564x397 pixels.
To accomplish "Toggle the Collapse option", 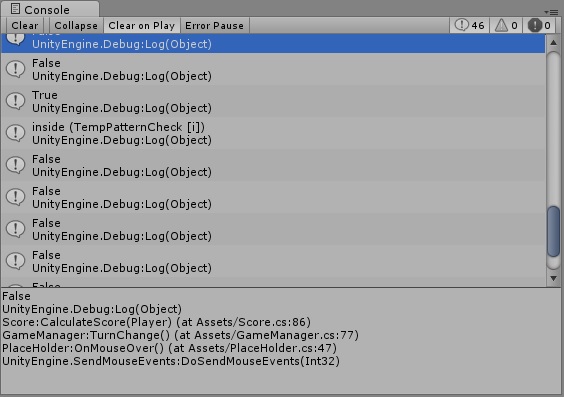I will tap(76, 26).
